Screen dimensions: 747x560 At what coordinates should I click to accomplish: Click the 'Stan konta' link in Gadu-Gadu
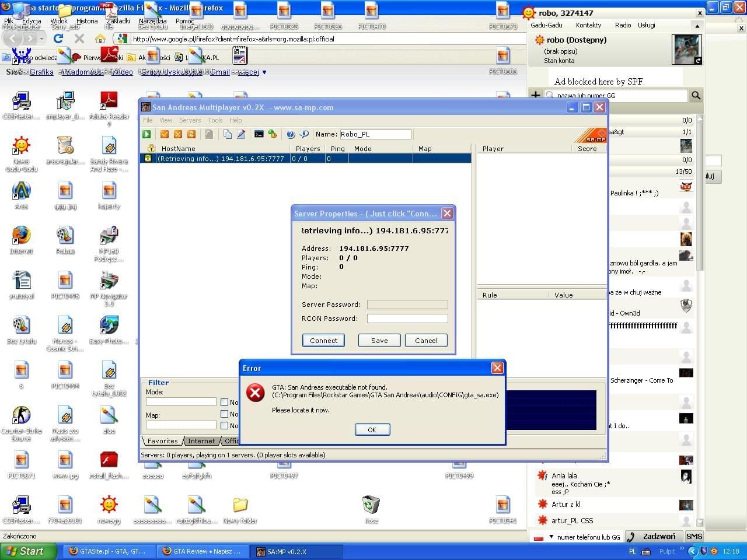tap(559, 61)
